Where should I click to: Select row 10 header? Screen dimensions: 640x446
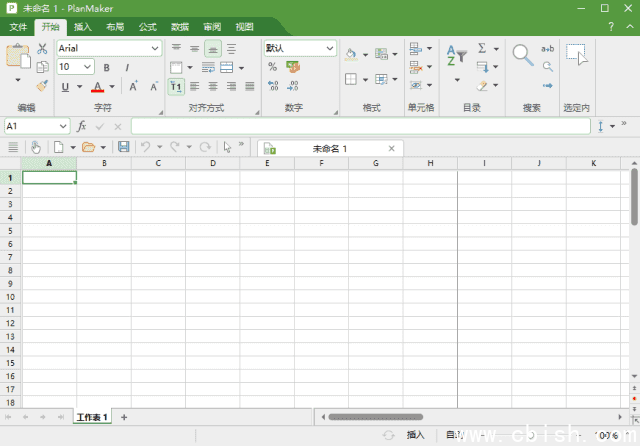(x=10, y=297)
